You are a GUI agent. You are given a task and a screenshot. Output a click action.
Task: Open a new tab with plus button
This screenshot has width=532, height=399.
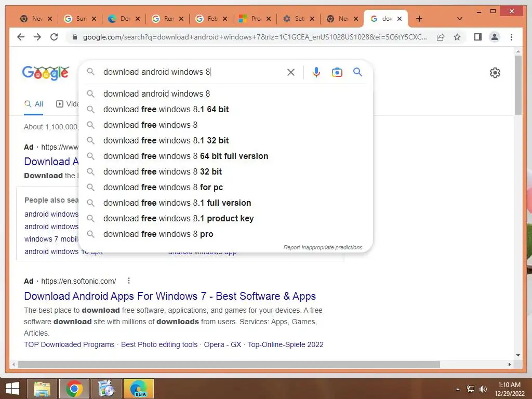419,19
